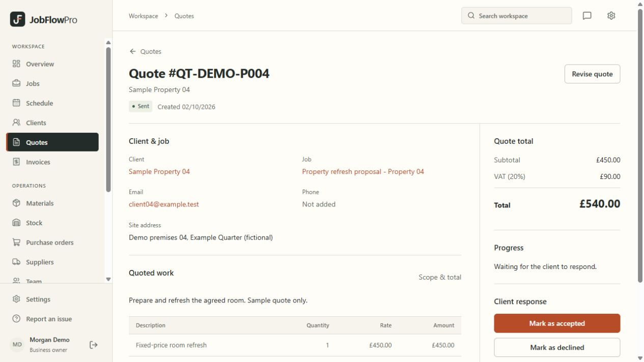The image size is (644, 362).
Task: Click the JobFlowPro logo icon
Action: pyautogui.click(x=17, y=19)
